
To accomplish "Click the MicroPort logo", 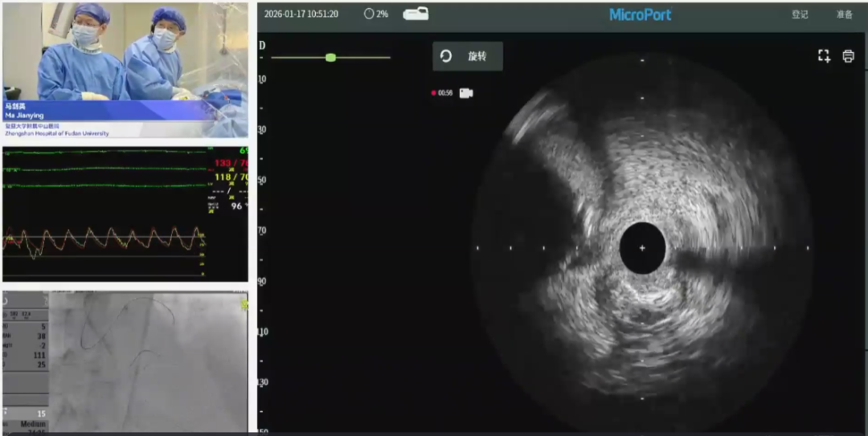I will 640,14.
